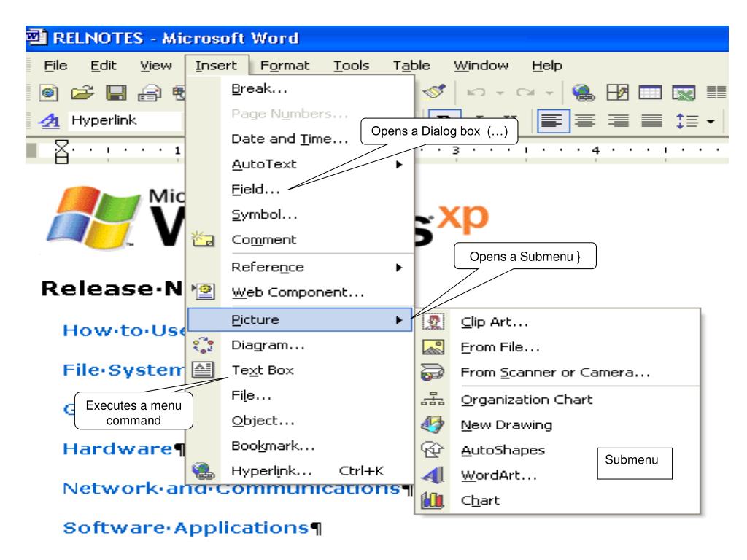
Task: Toggle Align Left paragraph alignment
Action: pyautogui.click(x=553, y=121)
